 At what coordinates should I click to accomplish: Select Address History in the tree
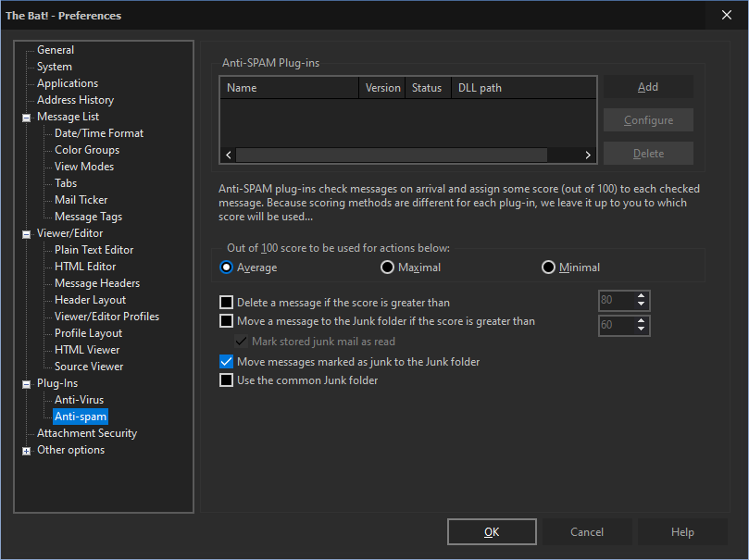(x=76, y=100)
